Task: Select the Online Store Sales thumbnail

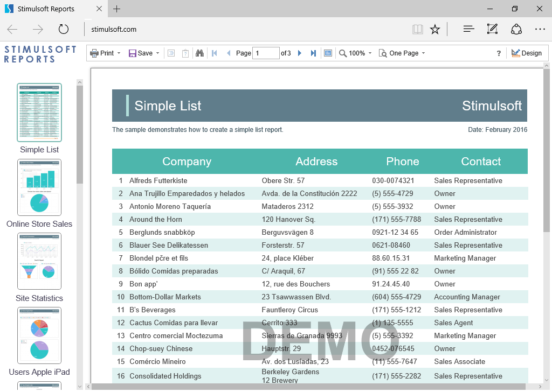Action: 39,187
